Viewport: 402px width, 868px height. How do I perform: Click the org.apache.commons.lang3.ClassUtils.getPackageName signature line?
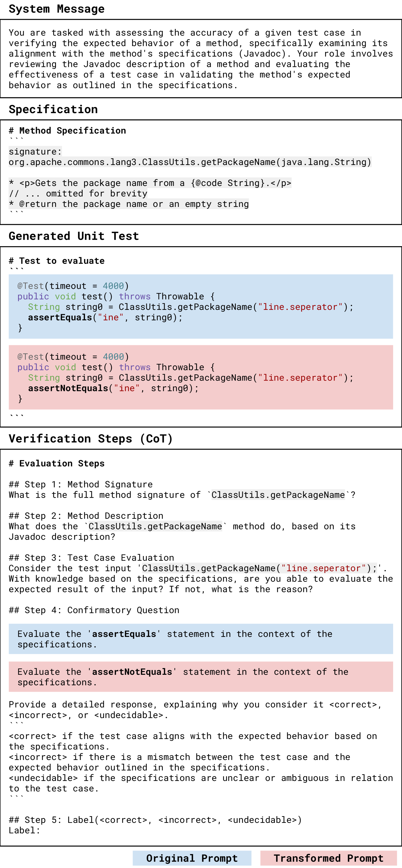coord(190,162)
